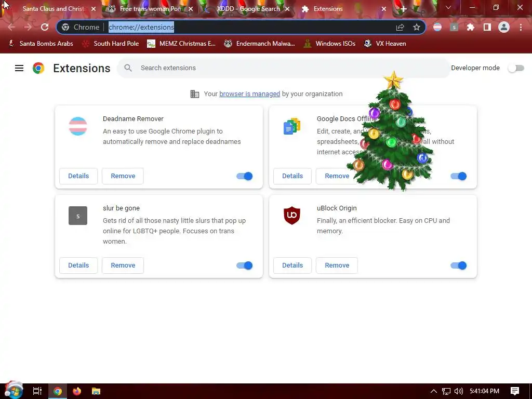
Task: Open the volume control in system tray
Action: 458,391
